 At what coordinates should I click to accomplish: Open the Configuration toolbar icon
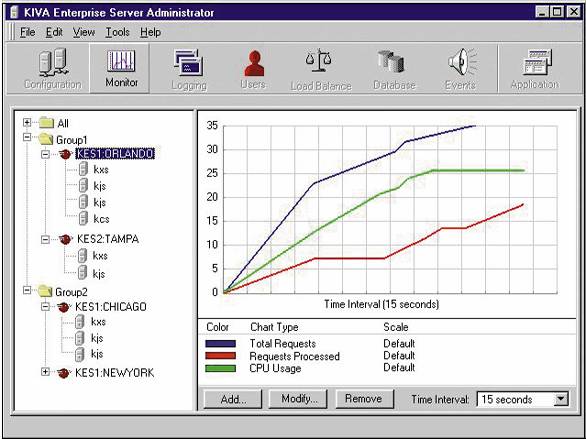[53, 69]
